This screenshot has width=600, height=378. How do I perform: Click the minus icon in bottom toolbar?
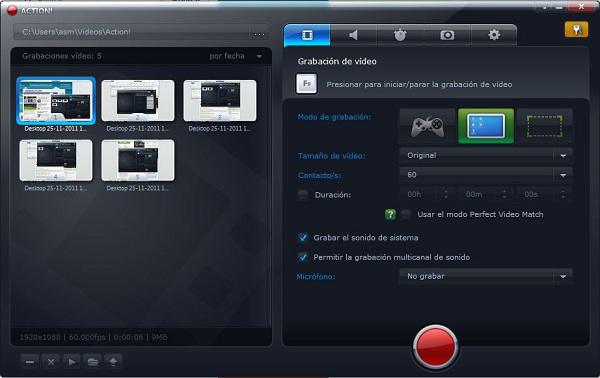(30, 362)
